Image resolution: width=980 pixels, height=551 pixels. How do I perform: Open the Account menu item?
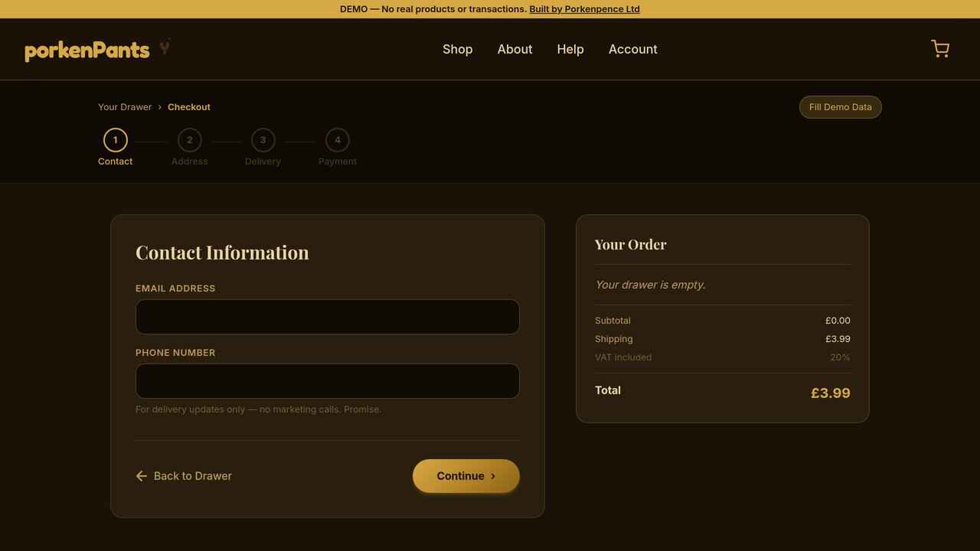[x=633, y=49]
